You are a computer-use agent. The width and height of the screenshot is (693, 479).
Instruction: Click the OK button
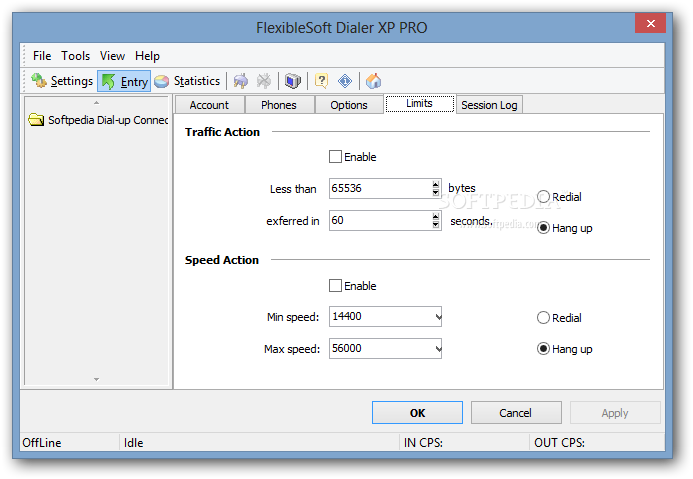click(x=417, y=413)
